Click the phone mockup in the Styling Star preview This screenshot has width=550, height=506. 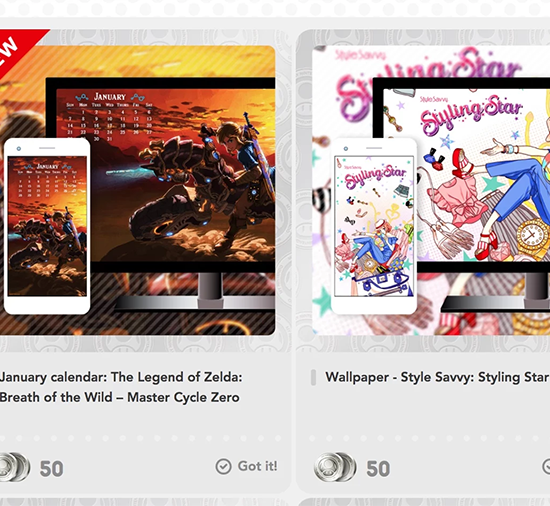click(374, 226)
